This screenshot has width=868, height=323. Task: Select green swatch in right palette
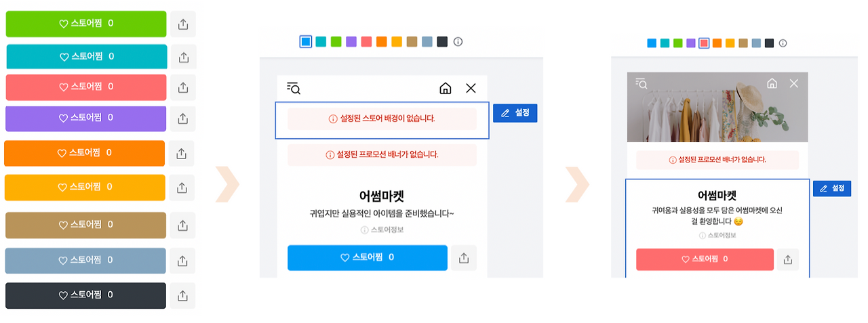point(677,43)
